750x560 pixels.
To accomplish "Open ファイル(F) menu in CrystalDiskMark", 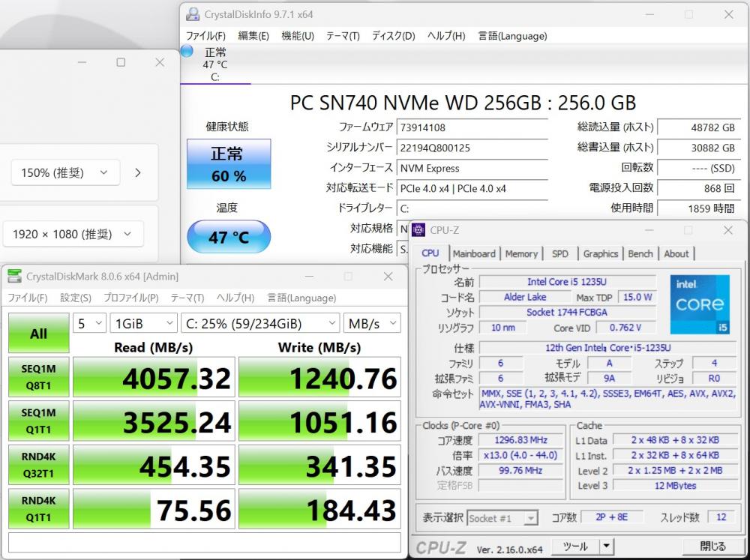I will pos(27,298).
